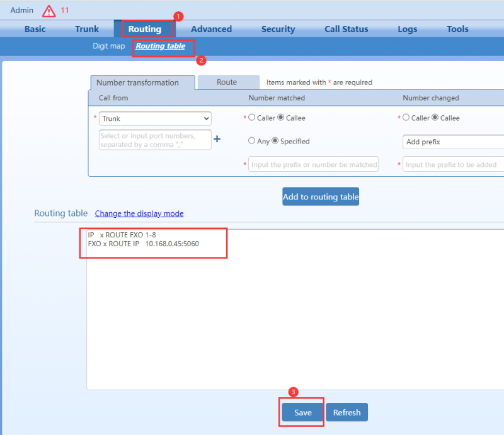Open the Routing main menu tab
Viewport: 504px width, 435px height.
(x=144, y=29)
